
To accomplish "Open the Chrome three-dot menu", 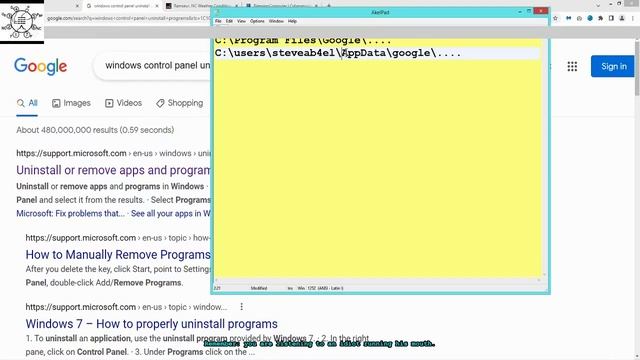I will (x=632, y=18).
